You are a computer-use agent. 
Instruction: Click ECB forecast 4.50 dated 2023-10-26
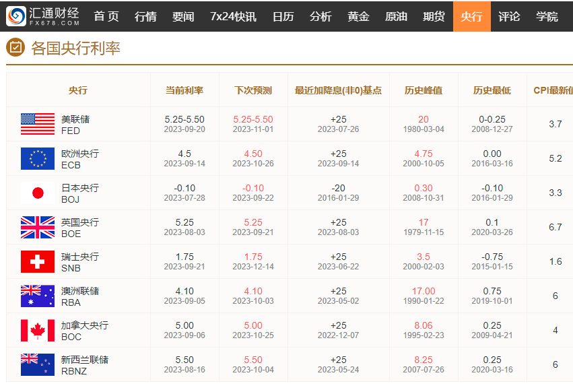click(253, 158)
